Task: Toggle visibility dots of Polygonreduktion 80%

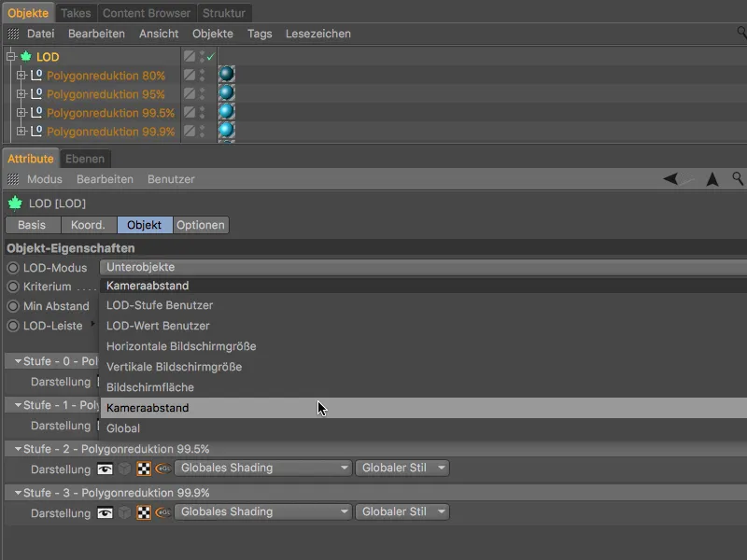Action: 202,76
